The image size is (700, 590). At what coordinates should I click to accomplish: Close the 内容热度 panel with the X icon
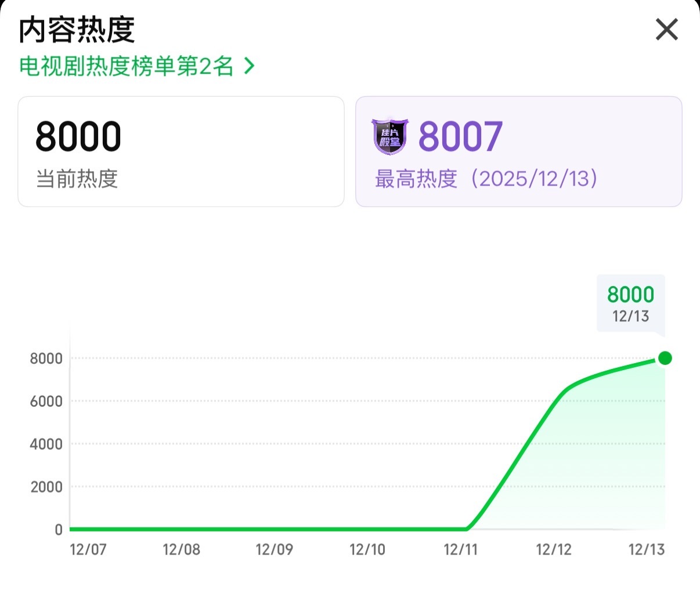[667, 29]
